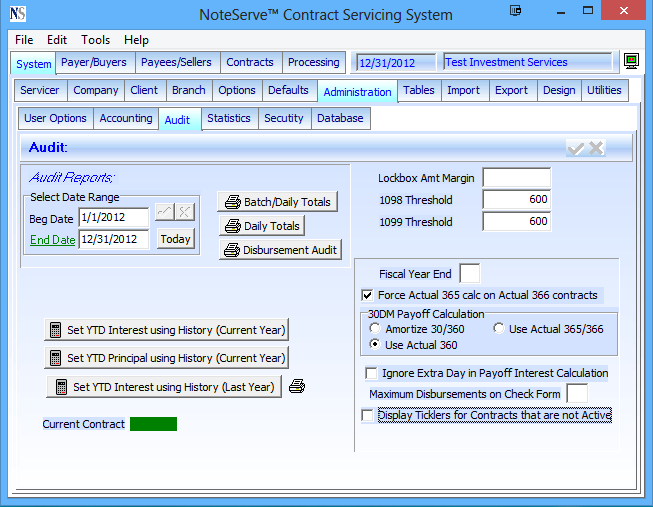Viewport: 653px width, 507px height.
Task: Click Maximum Disbursements on Check Form field
Action: [x=577, y=394]
